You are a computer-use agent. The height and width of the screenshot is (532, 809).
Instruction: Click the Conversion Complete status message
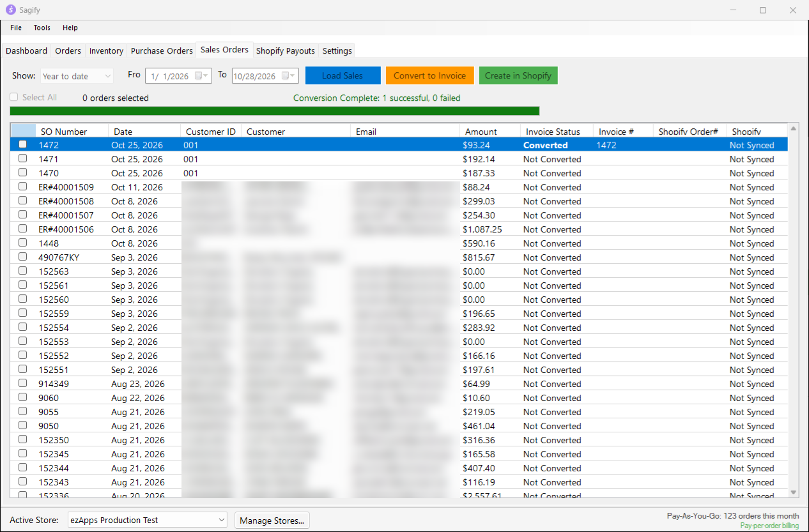coord(377,98)
